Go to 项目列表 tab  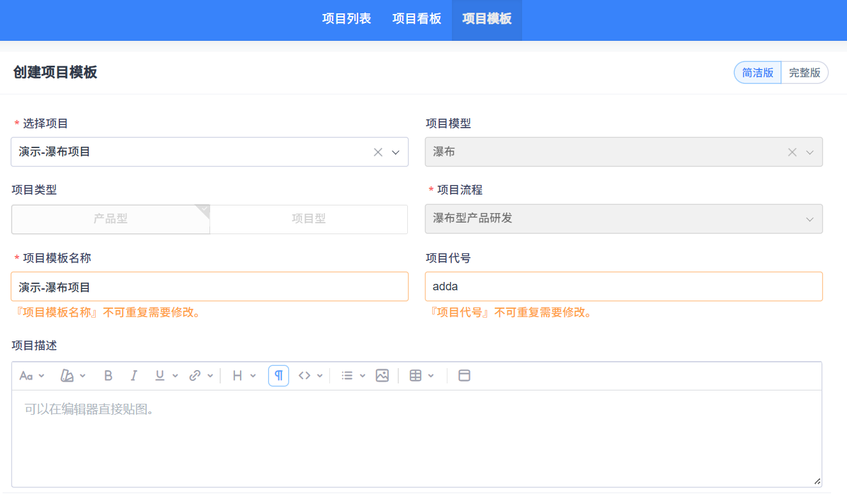pos(347,19)
